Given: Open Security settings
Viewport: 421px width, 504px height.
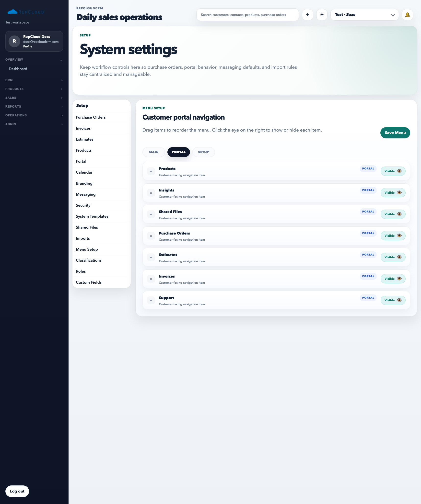Looking at the screenshot, I should click(x=101, y=205).
